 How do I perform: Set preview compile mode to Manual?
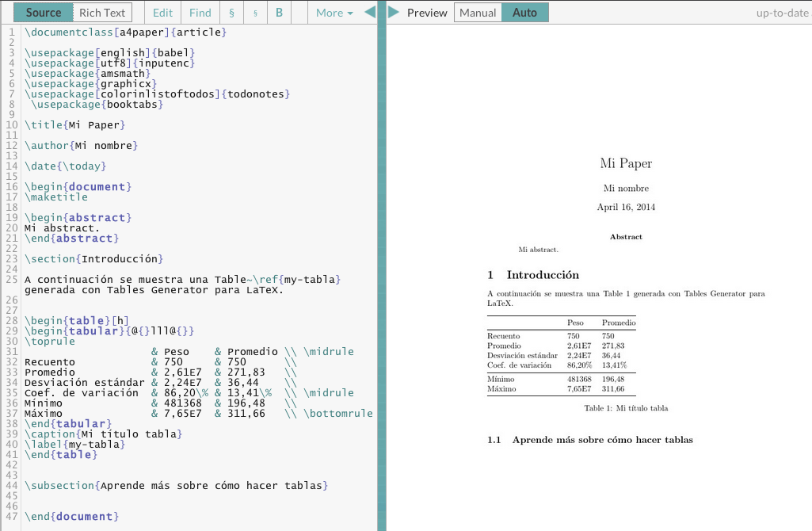[x=478, y=13]
